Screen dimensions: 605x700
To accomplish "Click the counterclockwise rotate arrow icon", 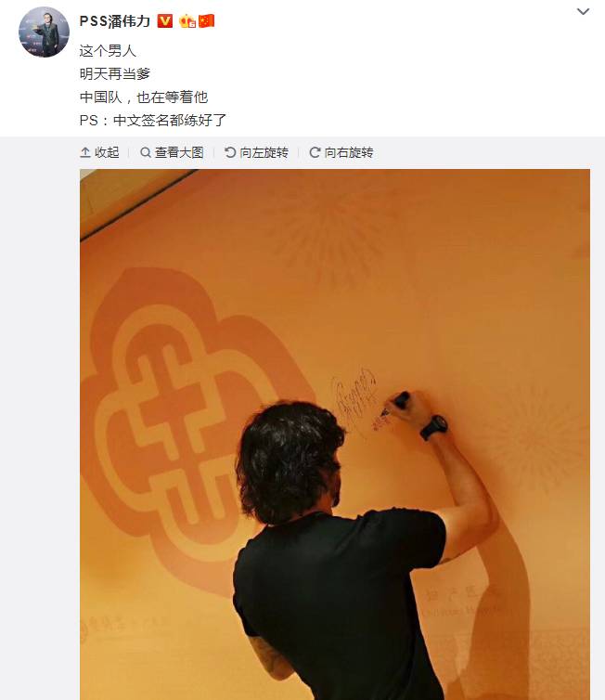I will 230,152.
